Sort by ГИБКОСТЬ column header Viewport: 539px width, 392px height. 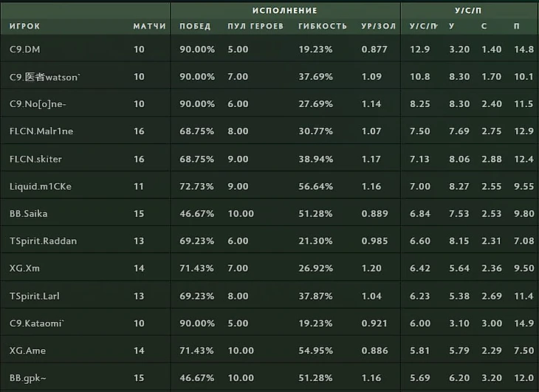click(323, 26)
